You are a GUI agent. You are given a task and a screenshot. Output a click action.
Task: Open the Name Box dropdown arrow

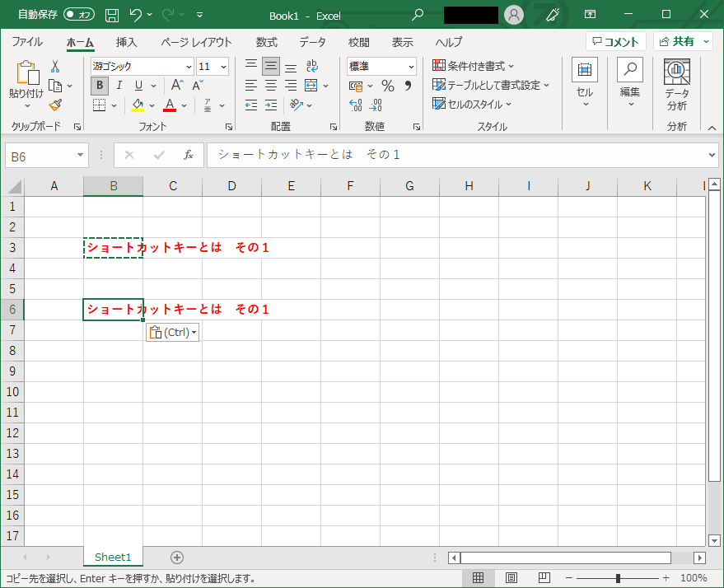[x=81, y=156]
